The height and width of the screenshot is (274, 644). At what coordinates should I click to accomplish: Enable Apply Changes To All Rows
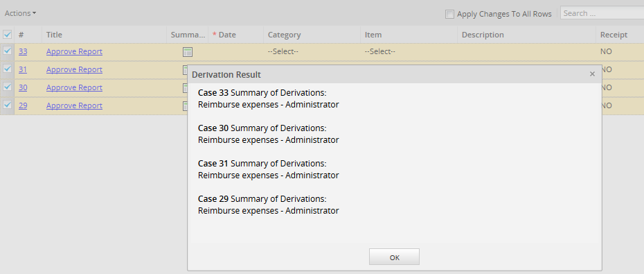(x=449, y=15)
